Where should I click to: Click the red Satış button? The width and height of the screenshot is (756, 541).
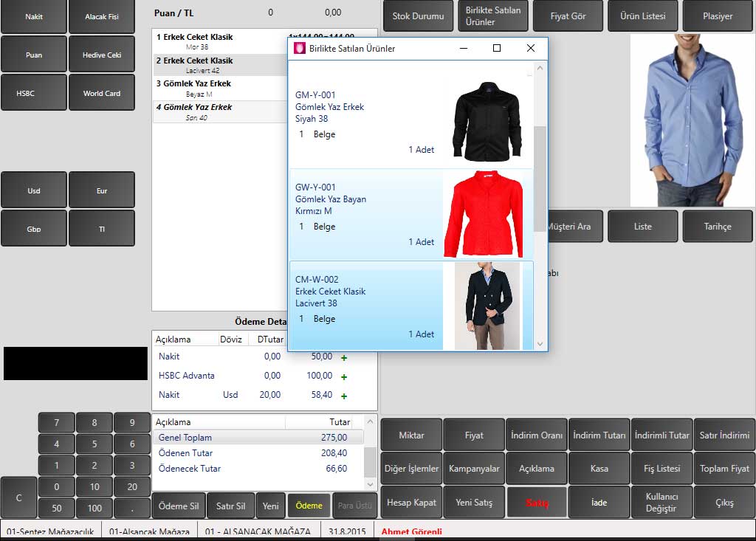537,503
